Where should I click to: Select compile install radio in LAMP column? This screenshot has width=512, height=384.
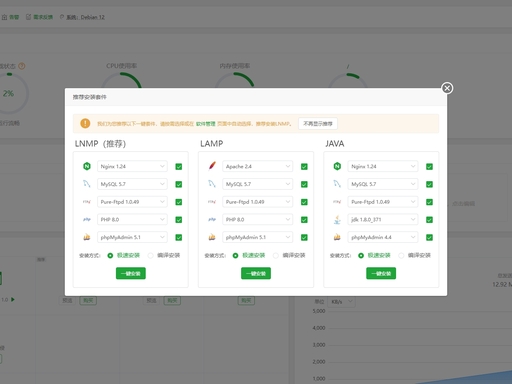pos(276,255)
